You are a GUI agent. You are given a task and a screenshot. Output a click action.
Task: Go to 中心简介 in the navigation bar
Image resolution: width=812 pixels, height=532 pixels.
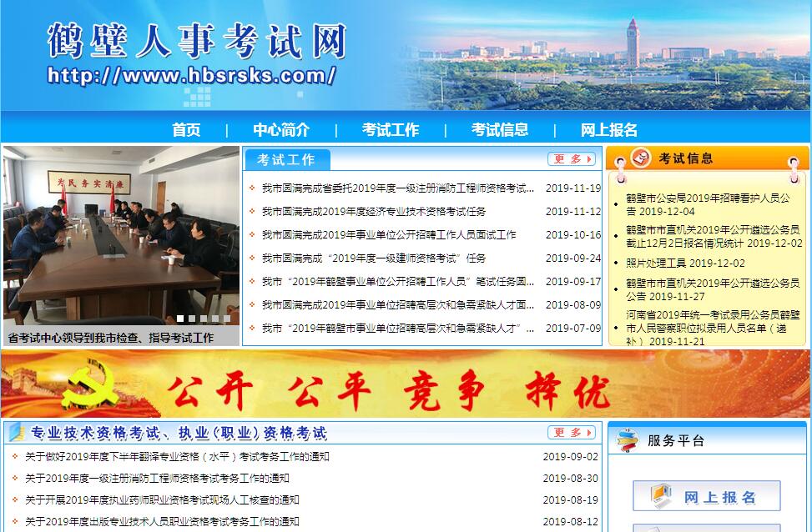(x=281, y=130)
